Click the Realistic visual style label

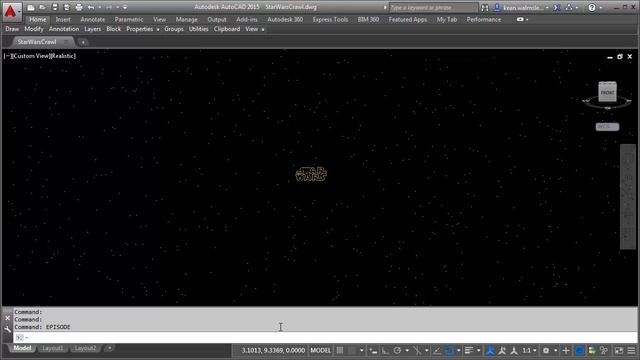click(x=63, y=56)
